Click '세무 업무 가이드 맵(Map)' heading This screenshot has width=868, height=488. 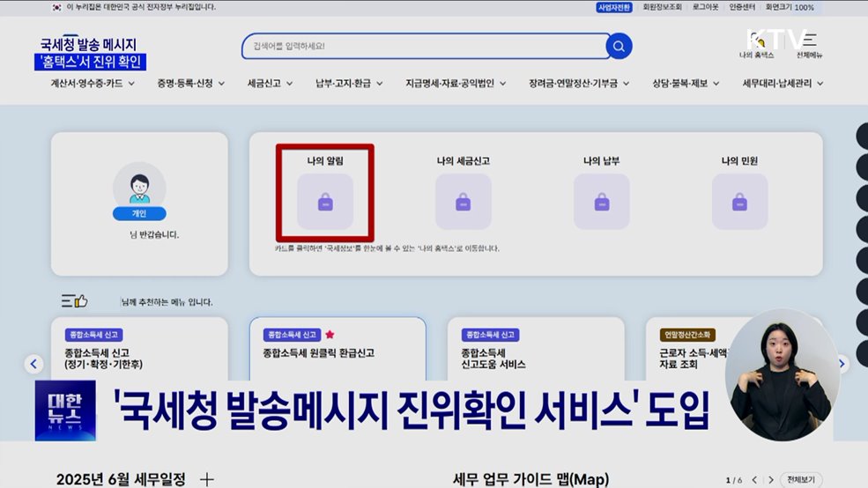click(530, 479)
